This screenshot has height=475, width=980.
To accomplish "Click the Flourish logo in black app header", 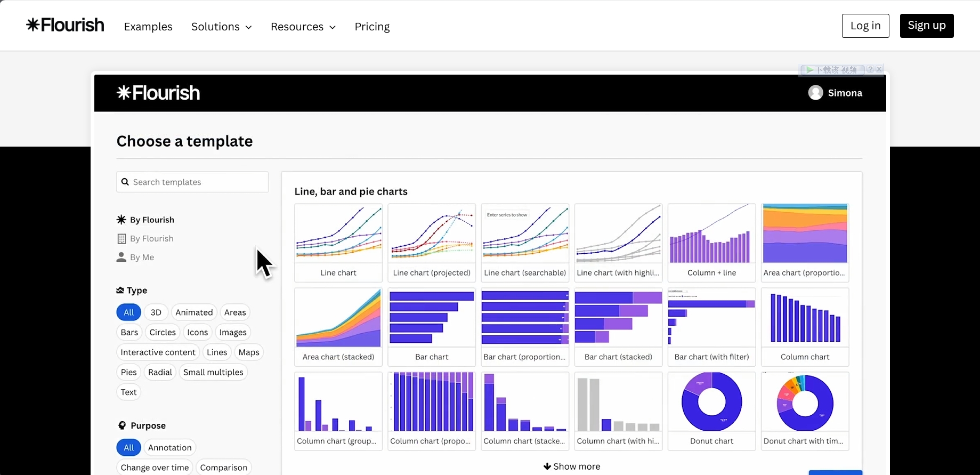I will 158,93.
